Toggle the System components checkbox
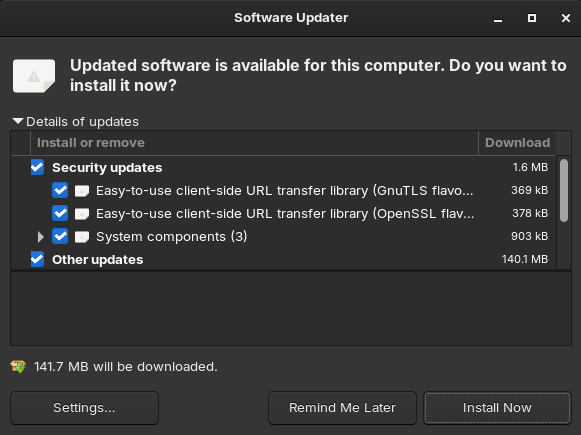This screenshot has height=435, width=581. [x=60, y=236]
